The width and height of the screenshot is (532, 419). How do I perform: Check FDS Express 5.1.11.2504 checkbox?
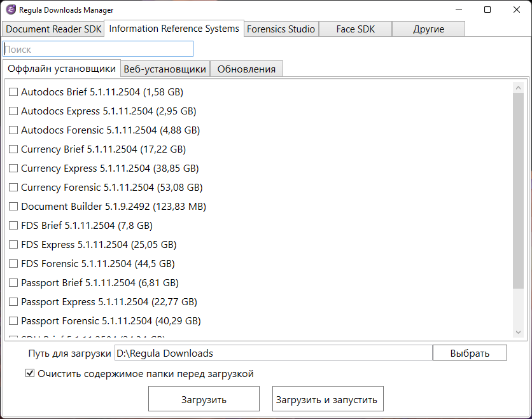[x=13, y=244]
